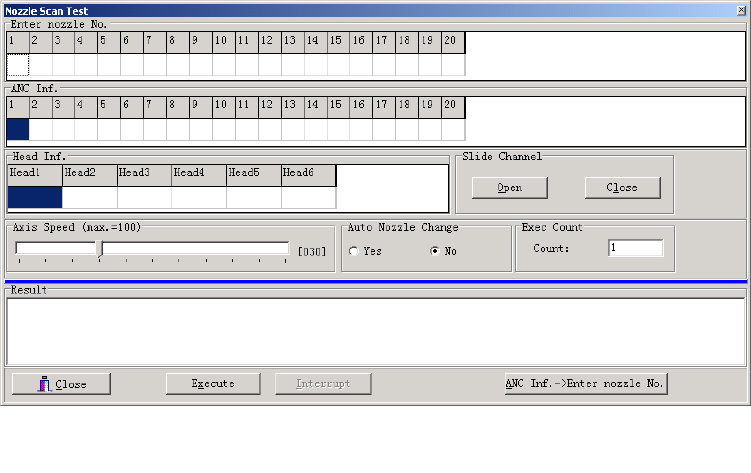Click column header 7 in Enter nozzle No.
The height and width of the screenshot is (473, 751).
tap(155, 43)
